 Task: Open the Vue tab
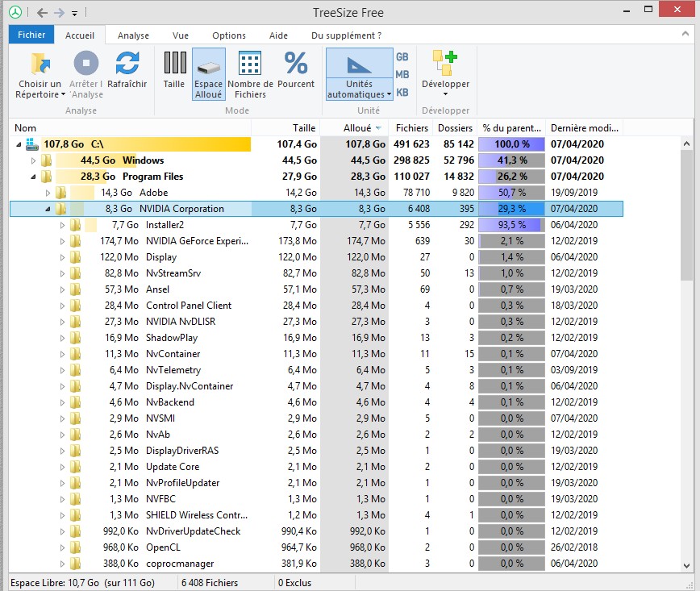[x=181, y=35]
